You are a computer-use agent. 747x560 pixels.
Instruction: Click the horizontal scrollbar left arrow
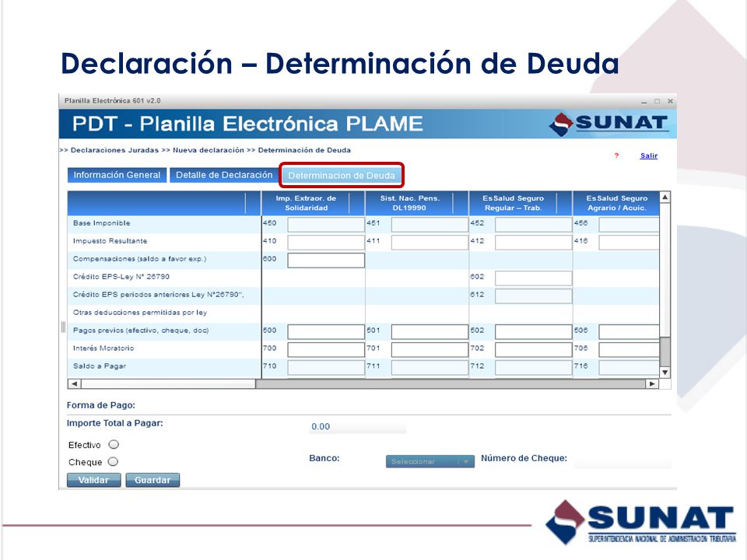click(75, 383)
